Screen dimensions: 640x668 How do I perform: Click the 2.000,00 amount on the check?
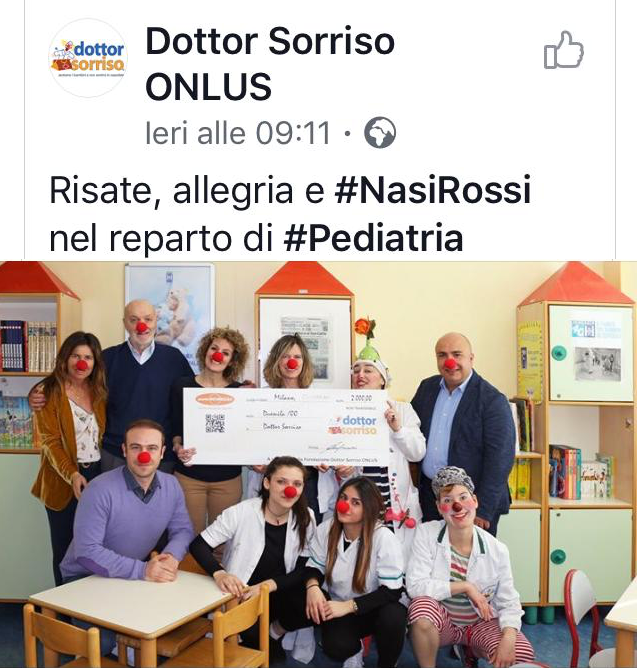361,397
